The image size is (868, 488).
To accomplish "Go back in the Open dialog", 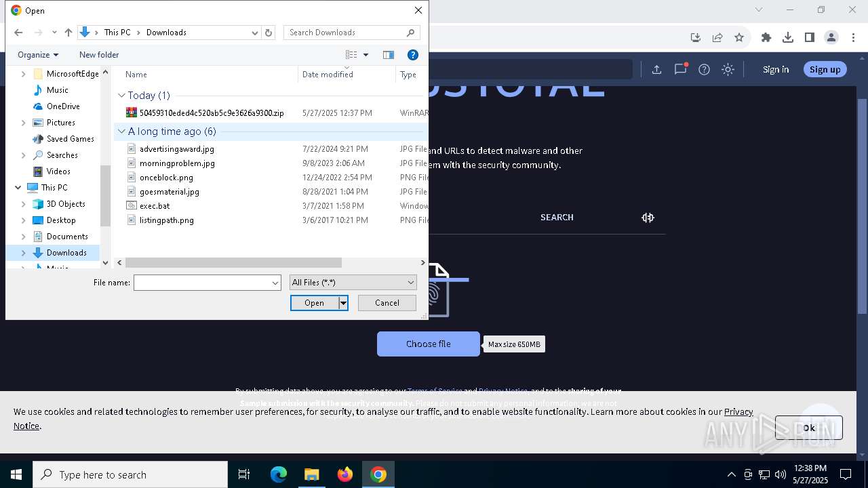I will tap(18, 33).
